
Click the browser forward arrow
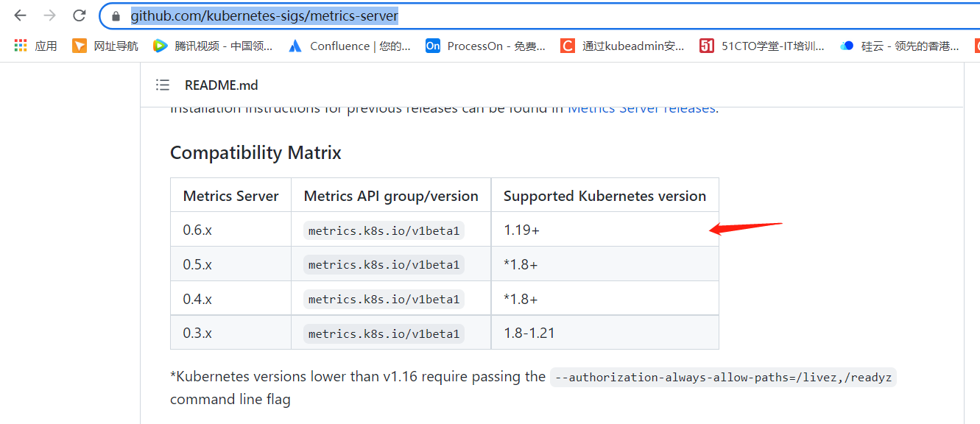(49, 15)
